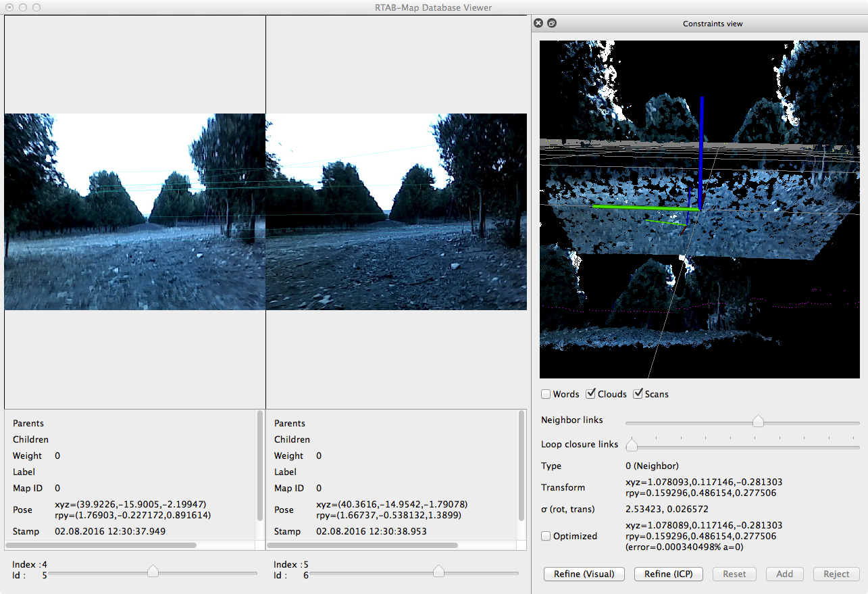Uncheck the Clouds checkbox

[x=590, y=394]
